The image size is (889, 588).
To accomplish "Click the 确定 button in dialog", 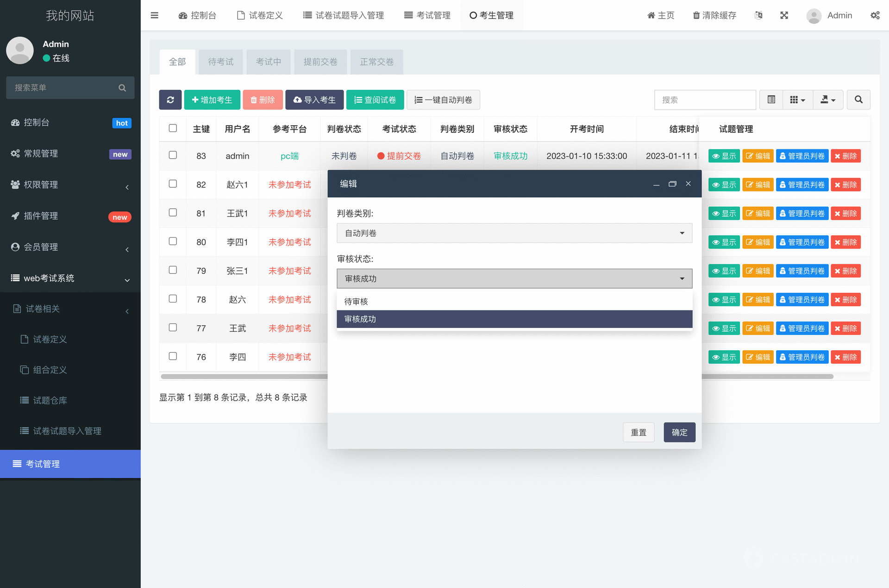I will 679,432.
